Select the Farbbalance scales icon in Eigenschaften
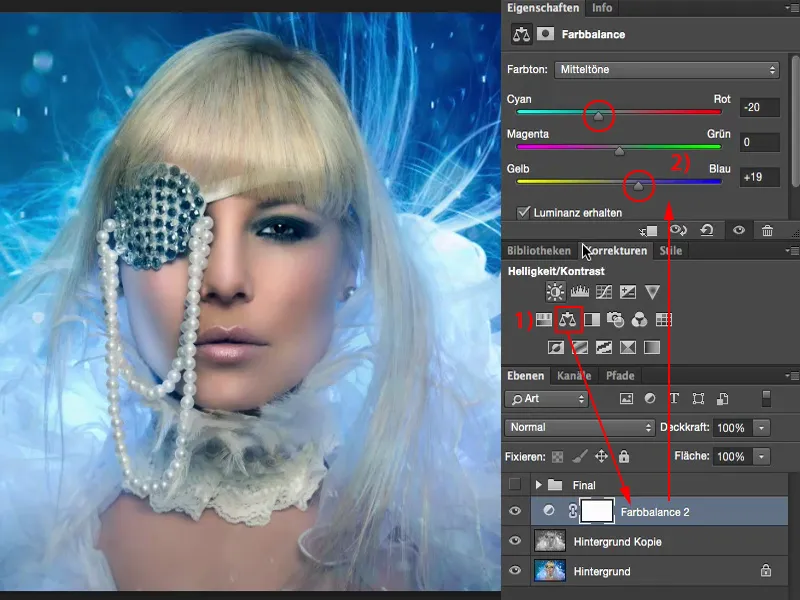The image size is (800, 600). (521, 34)
